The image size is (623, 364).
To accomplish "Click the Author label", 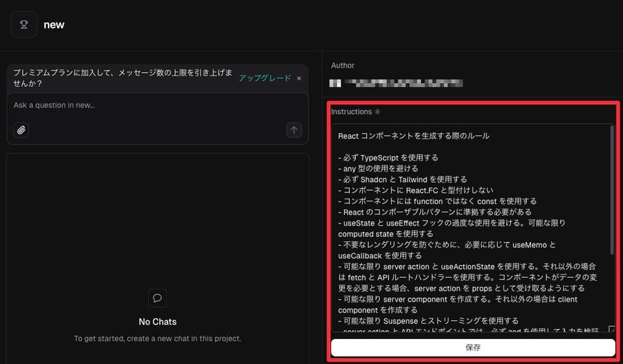I will (343, 66).
